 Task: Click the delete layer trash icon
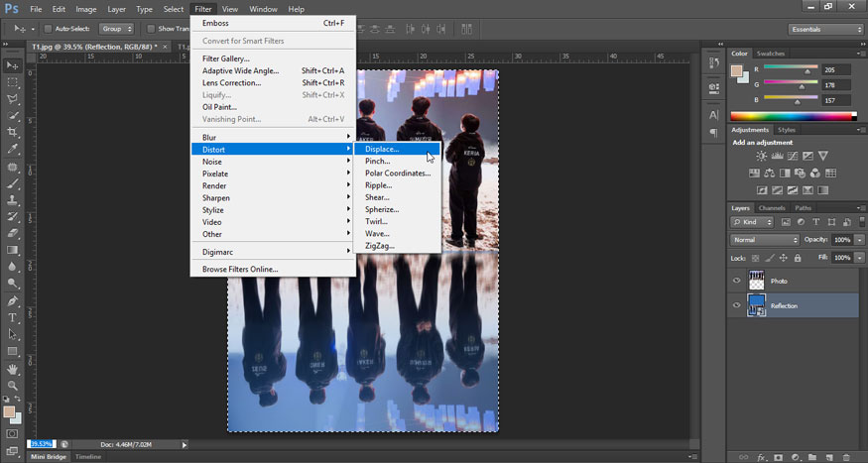coord(848,457)
